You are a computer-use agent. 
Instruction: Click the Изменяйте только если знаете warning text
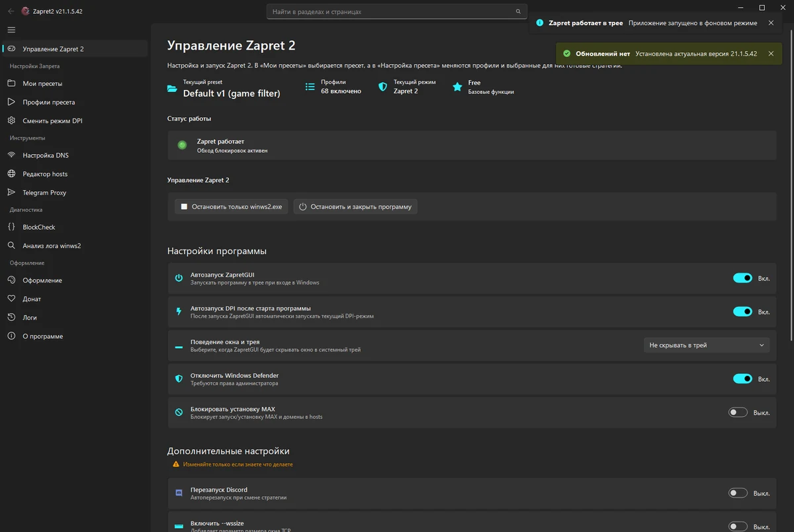tap(238, 465)
